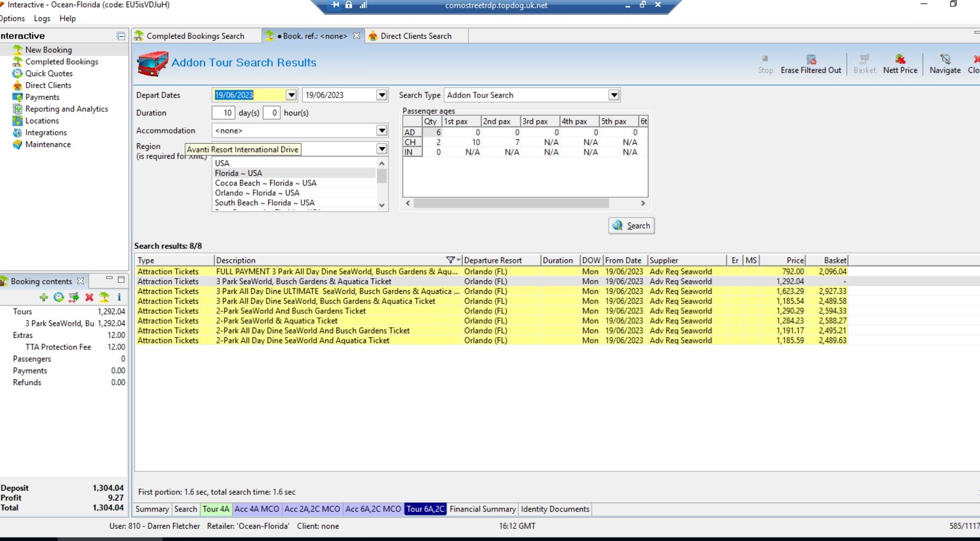Open the Logs menu

(x=42, y=18)
